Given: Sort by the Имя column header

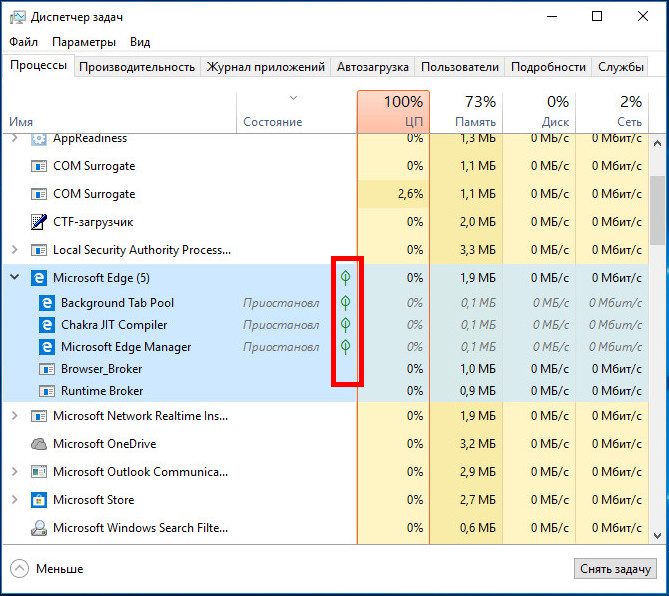Looking at the screenshot, I should tap(119, 112).
